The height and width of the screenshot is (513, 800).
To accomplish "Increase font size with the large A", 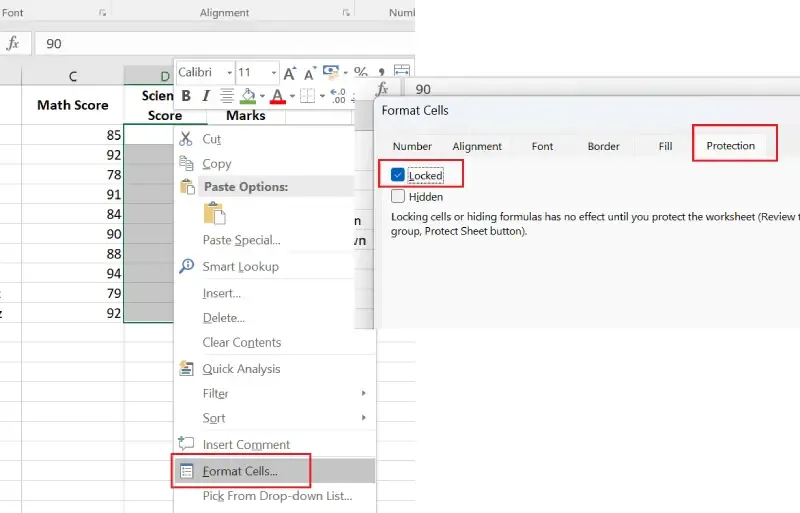I will click(x=289, y=74).
